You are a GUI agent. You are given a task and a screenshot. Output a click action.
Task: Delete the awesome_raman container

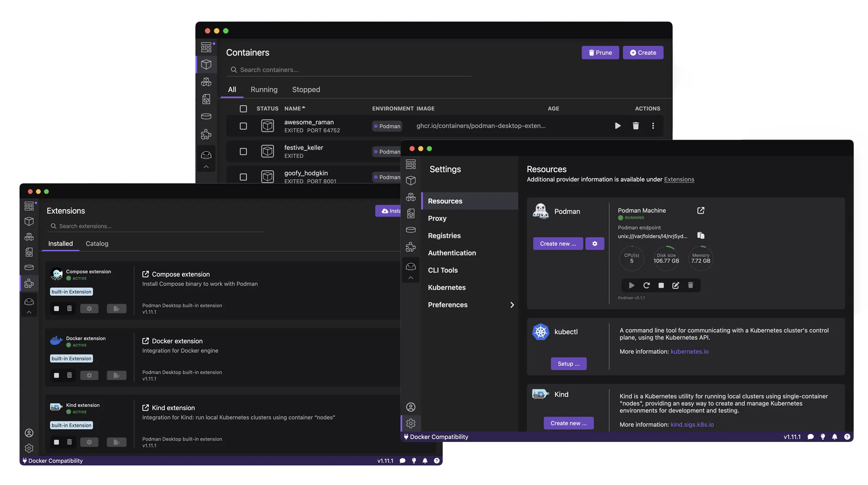[635, 126]
